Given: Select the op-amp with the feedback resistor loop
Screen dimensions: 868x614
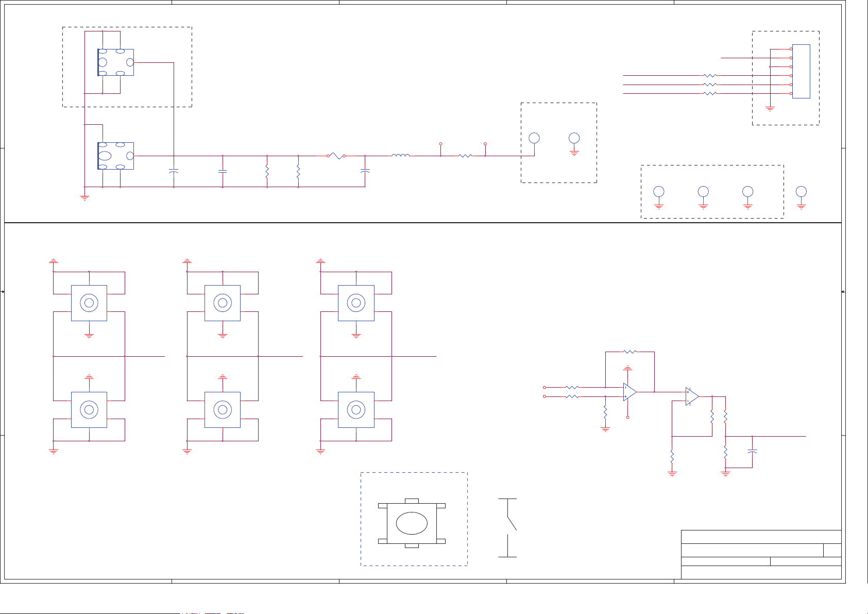Looking at the screenshot, I should pos(630,392).
